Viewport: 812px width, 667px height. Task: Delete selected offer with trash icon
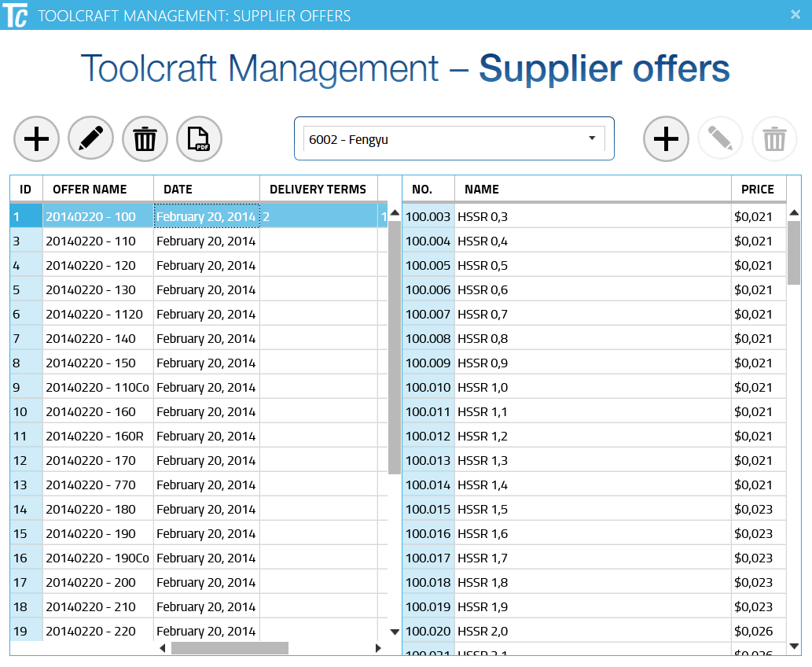(x=145, y=139)
